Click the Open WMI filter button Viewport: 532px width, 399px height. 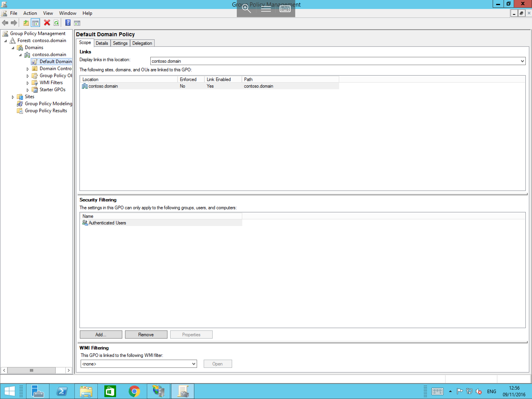coord(218,364)
